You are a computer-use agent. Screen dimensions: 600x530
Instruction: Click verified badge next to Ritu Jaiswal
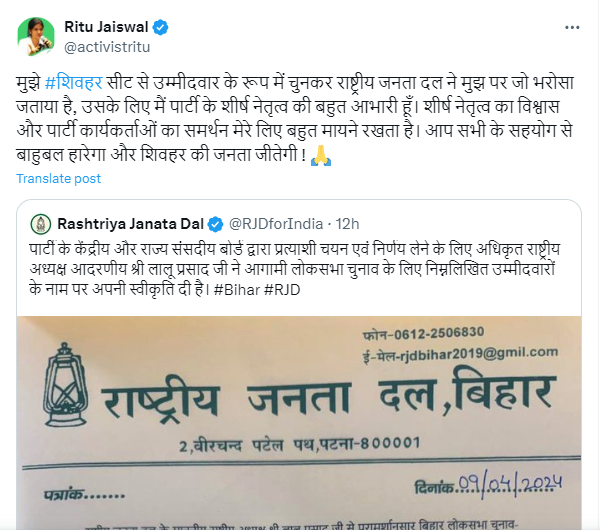[160, 27]
